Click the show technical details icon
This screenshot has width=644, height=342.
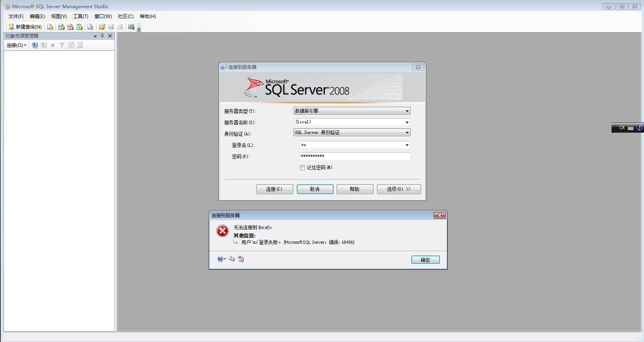[x=241, y=259]
